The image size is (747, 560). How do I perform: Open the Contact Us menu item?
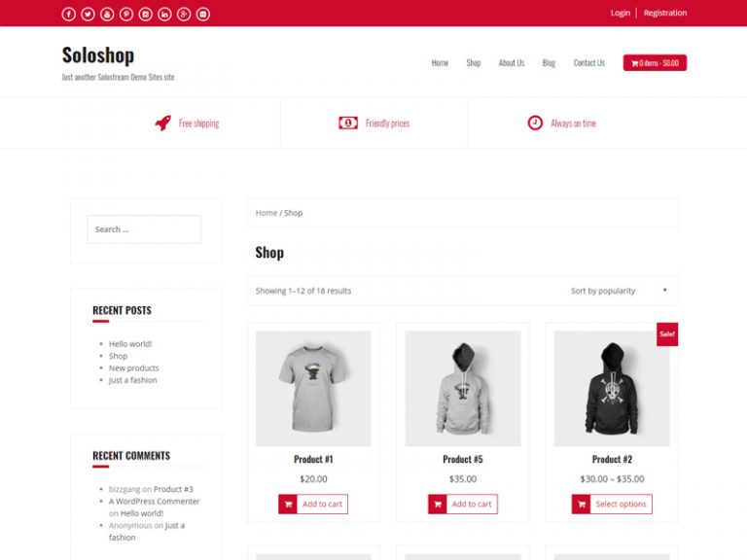[588, 63]
